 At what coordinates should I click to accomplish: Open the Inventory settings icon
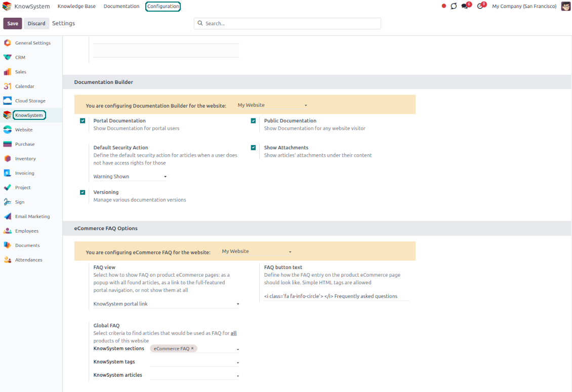(8, 158)
